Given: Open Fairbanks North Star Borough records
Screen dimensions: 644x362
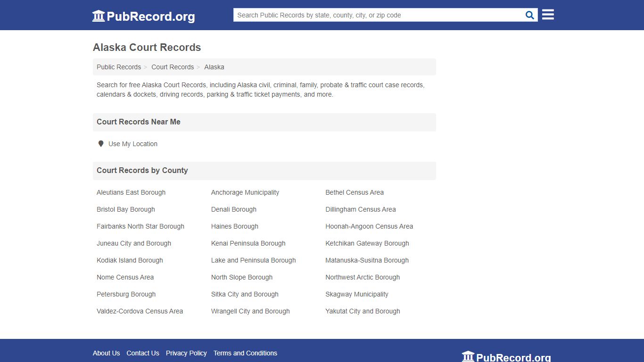Looking at the screenshot, I should [x=140, y=226].
